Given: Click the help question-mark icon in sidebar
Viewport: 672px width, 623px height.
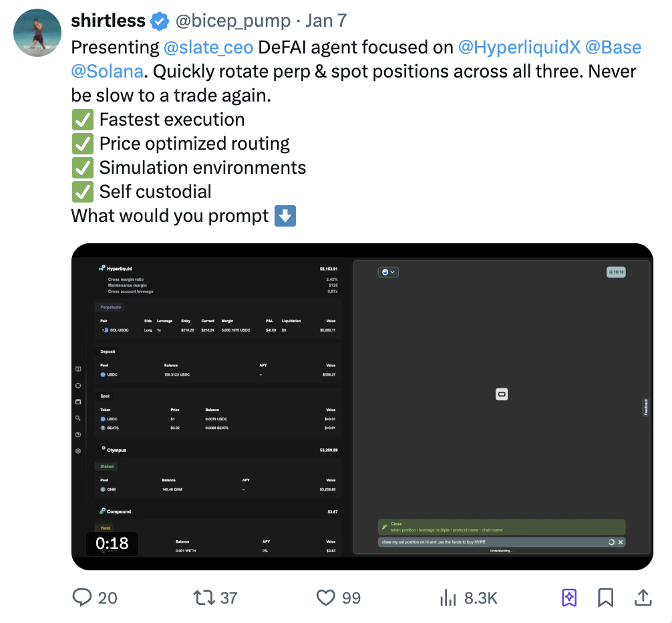Looking at the screenshot, I should click(78, 434).
